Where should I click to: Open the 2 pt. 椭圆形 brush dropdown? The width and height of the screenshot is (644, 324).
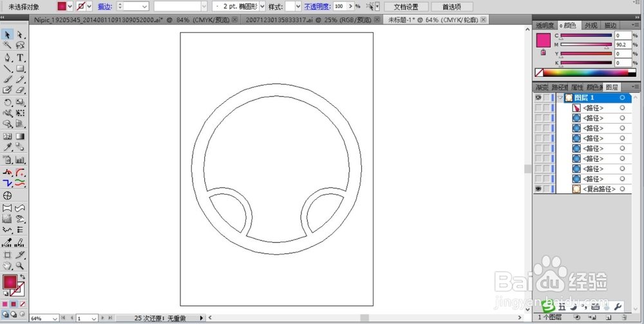pyautogui.click(x=261, y=6)
